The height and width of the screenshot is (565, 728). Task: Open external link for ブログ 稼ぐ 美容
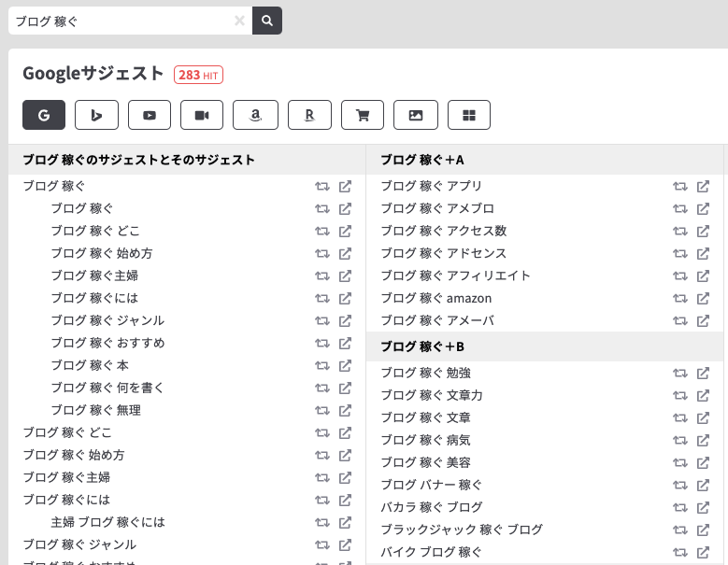703,462
